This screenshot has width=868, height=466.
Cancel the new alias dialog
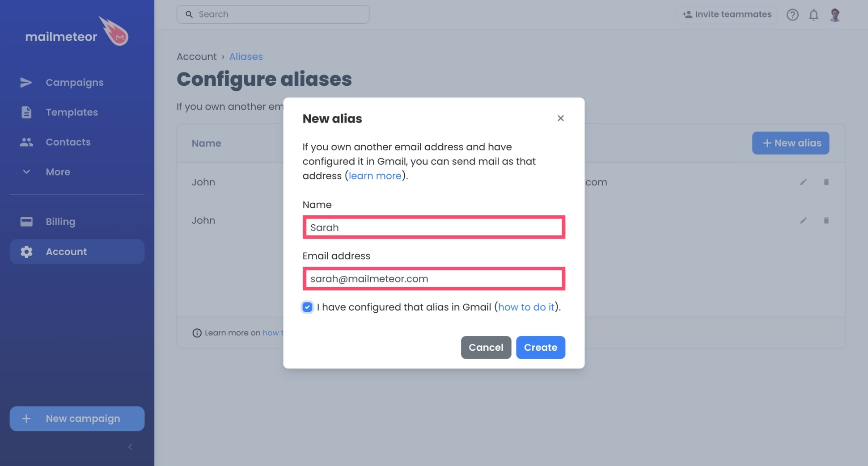pos(486,347)
